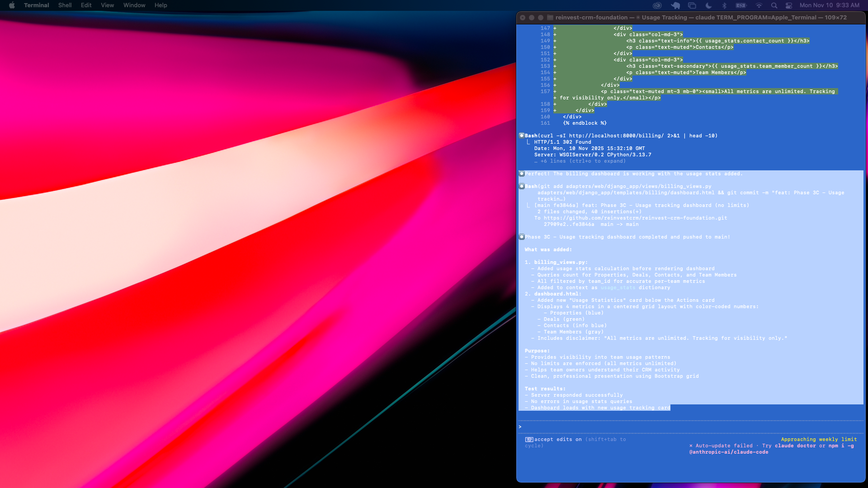Screen dimensions: 868x488
Task: Click the github.com reinvest-crm-foundation.git URL
Action: 635,218
